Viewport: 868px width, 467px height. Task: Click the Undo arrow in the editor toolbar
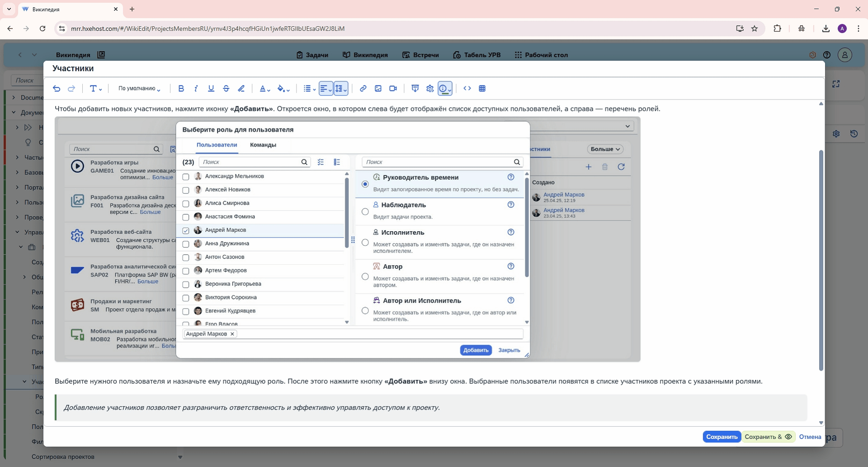coord(57,89)
